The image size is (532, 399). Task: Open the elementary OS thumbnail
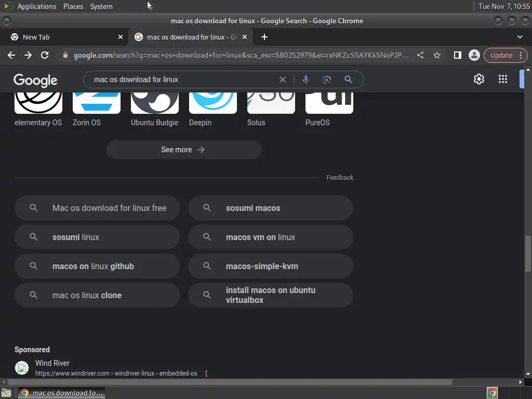[38, 103]
